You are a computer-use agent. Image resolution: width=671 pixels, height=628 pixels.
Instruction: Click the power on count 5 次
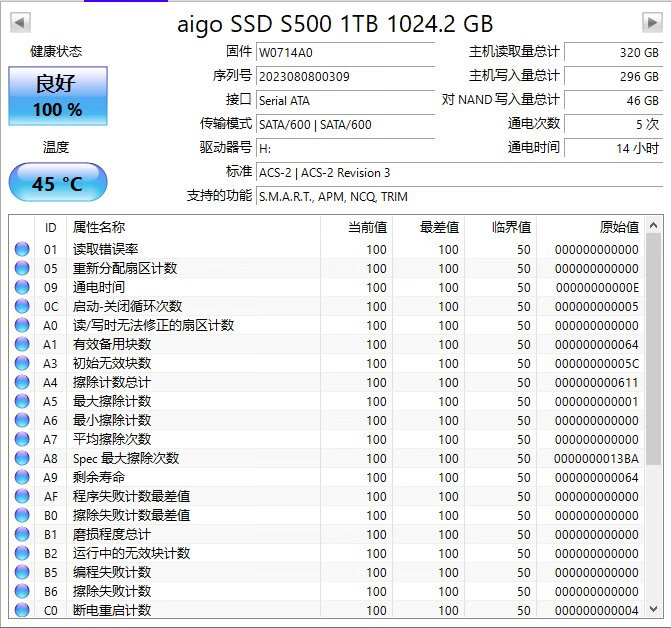(x=613, y=124)
